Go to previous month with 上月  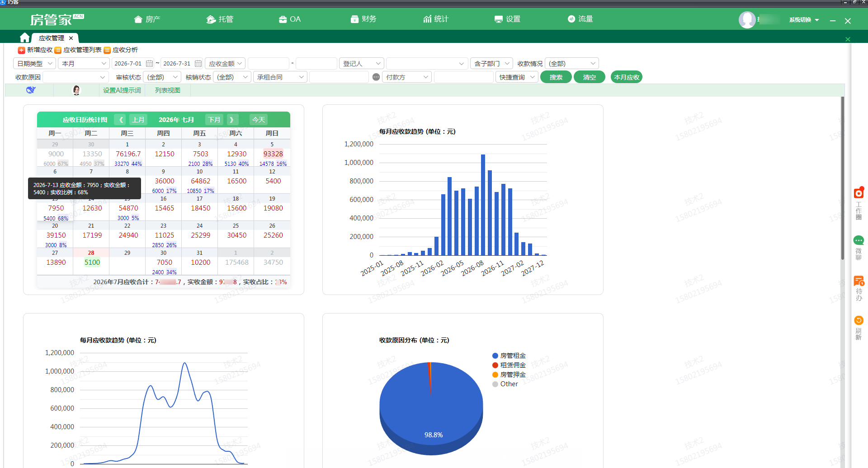pos(138,120)
